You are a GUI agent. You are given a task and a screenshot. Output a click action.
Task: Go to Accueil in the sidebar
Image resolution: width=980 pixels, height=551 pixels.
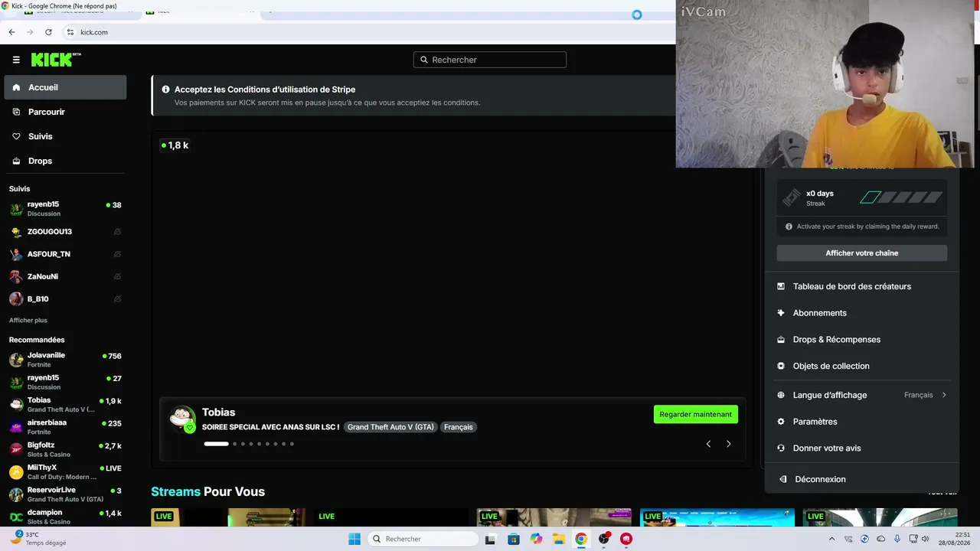click(x=65, y=87)
